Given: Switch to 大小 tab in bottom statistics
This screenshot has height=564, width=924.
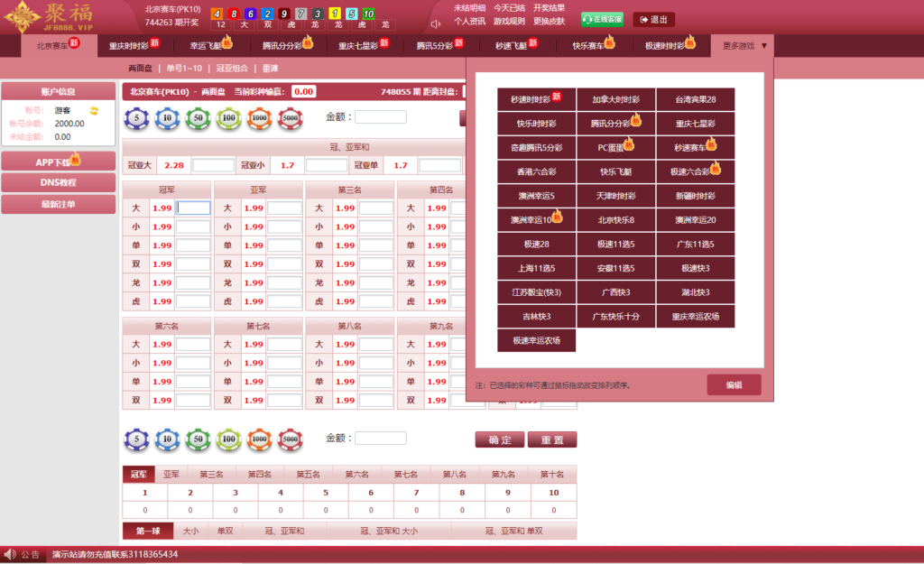Looking at the screenshot, I should (x=190, y=532).
